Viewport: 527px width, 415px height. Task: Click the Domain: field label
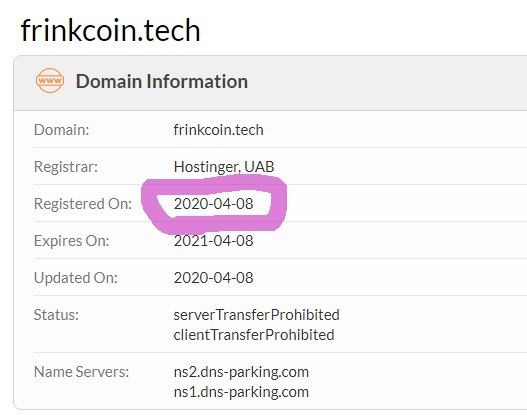62,130
